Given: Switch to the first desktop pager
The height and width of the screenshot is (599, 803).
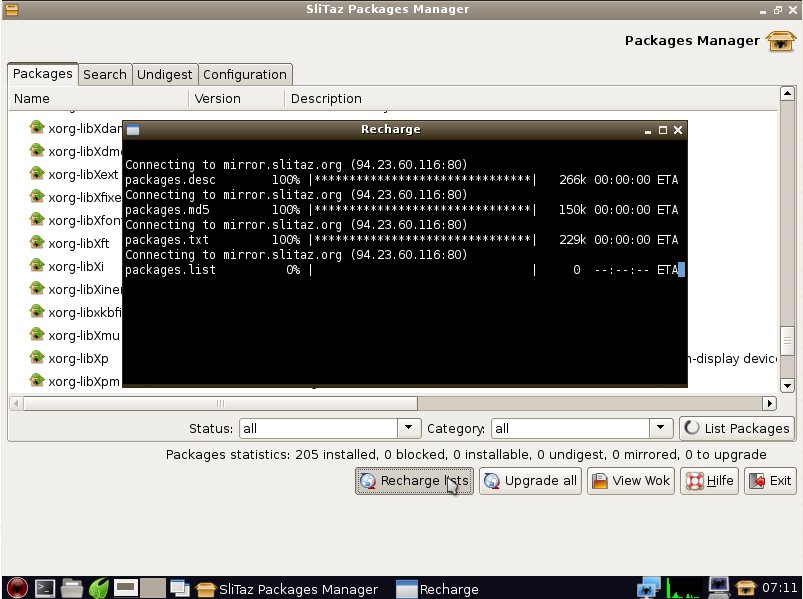Looking at the screenshot, I should [125, 588].
